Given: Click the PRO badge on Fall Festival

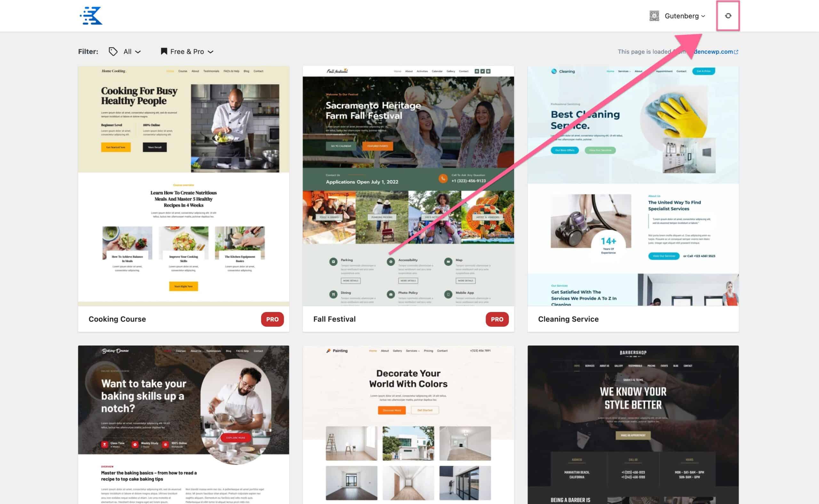Looking at the screenshot, I should [497, 319].
